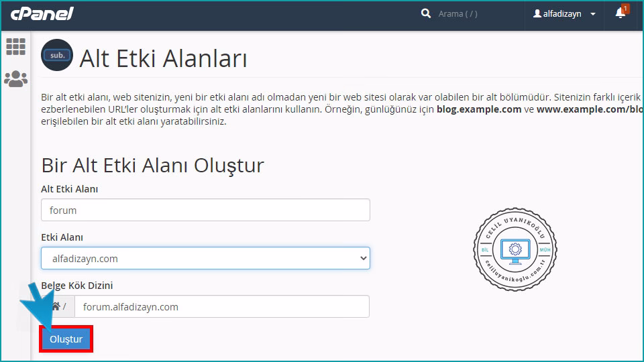Click the sub. subdomain page icon
Viewport: 644px width, 362px height.
(57, 55)
